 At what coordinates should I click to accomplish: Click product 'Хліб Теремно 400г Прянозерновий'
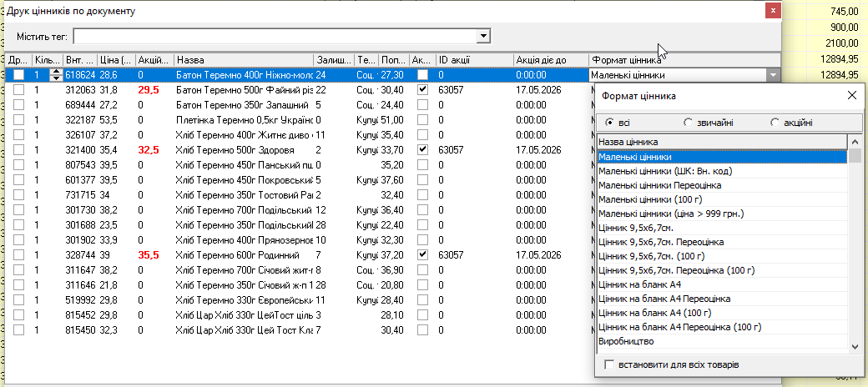tap(244, 240)
